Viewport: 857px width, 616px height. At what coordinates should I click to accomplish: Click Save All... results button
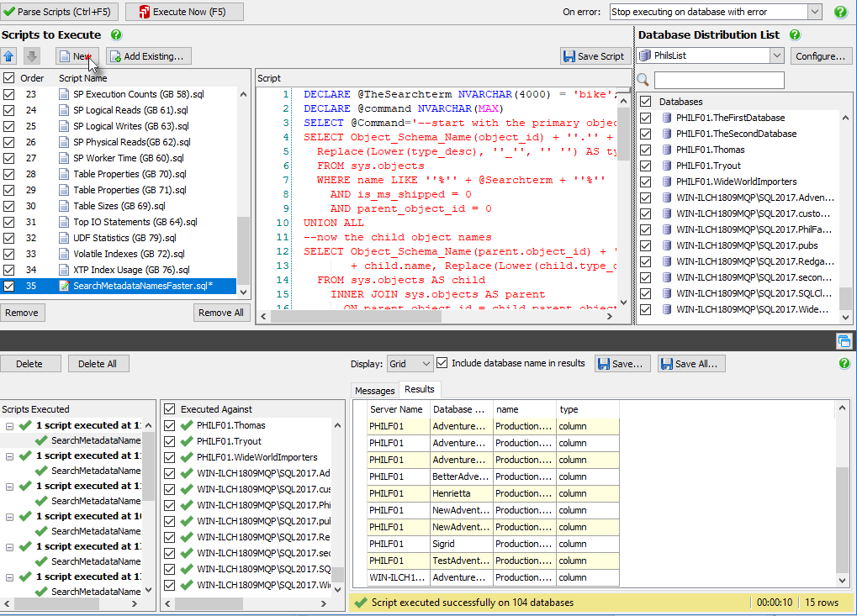tap(691, 364)
